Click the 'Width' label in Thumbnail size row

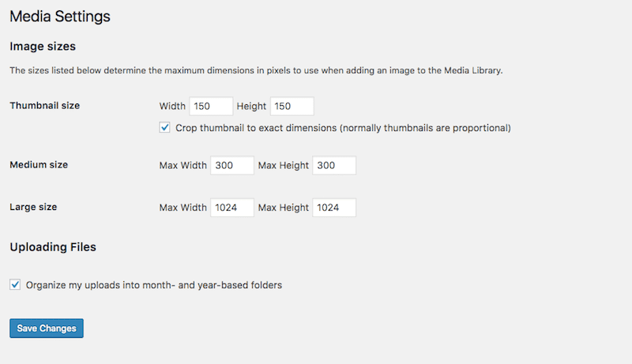coord(172,106)
